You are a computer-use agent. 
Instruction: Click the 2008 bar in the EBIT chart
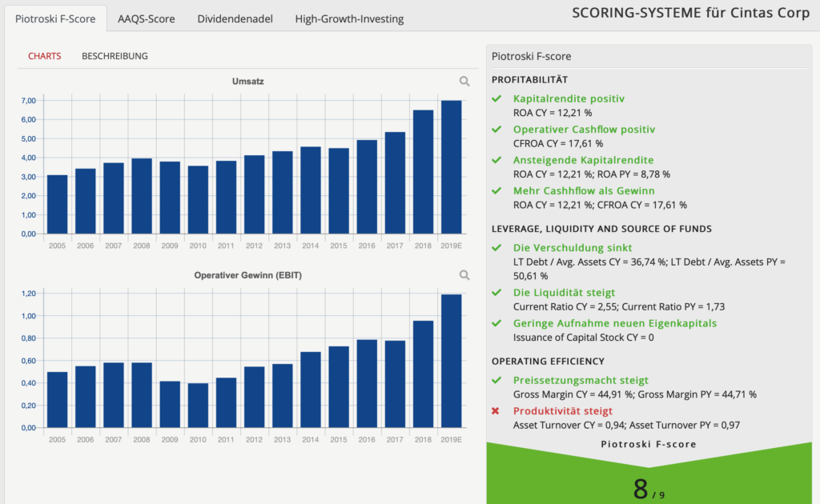[142, 395]
